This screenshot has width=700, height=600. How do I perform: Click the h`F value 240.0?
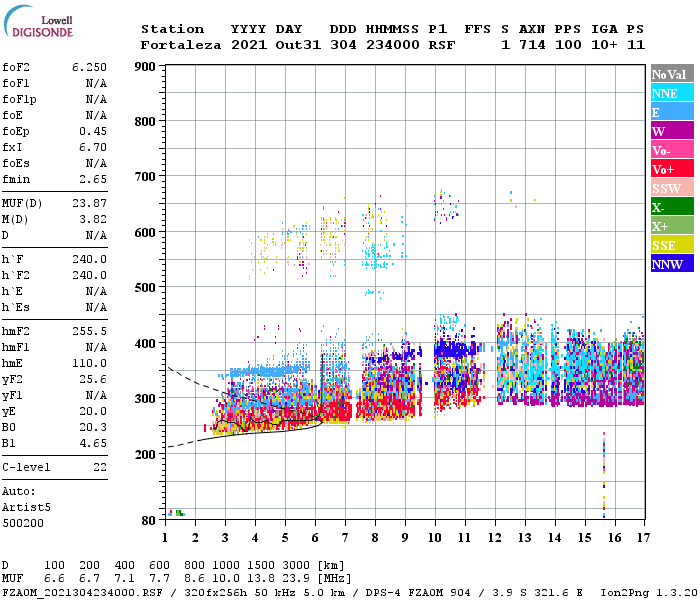click(x=89, y=259)
